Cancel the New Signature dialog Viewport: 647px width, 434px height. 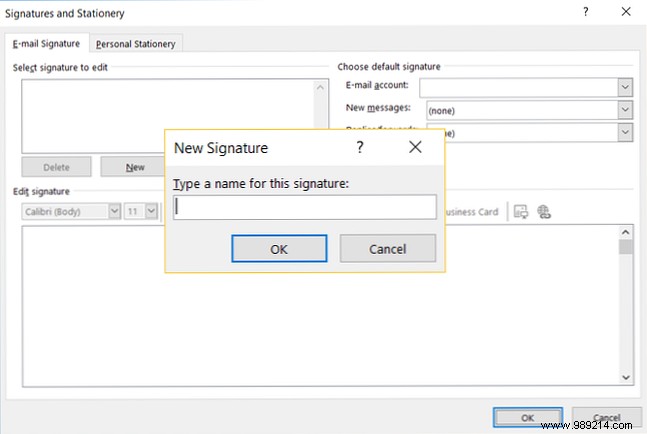387,249
